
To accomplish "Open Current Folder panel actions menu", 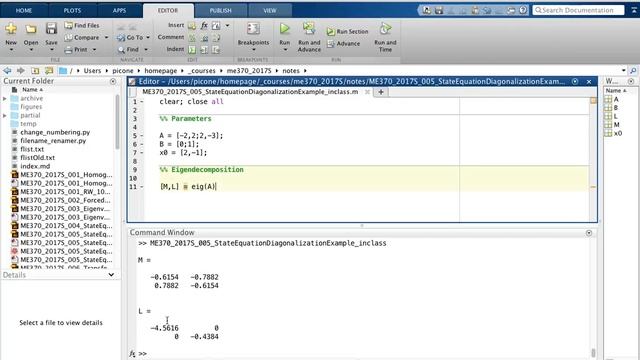I will tap(113, 81).
